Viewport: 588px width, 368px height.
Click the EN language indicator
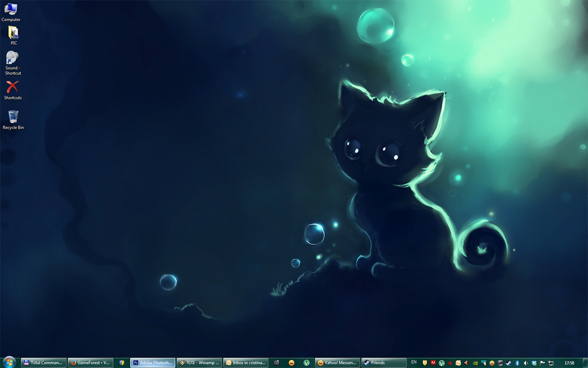point(414,362)
